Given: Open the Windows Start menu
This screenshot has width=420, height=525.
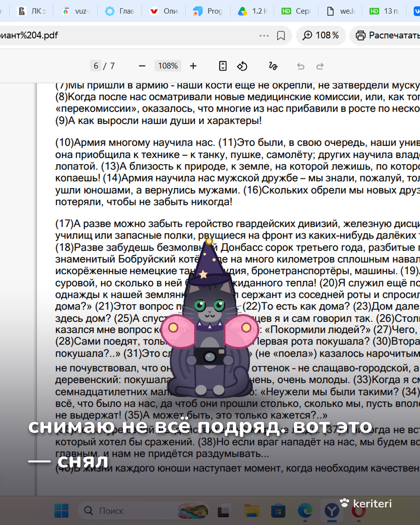Looking at the screenshot, I should point(61,511).
